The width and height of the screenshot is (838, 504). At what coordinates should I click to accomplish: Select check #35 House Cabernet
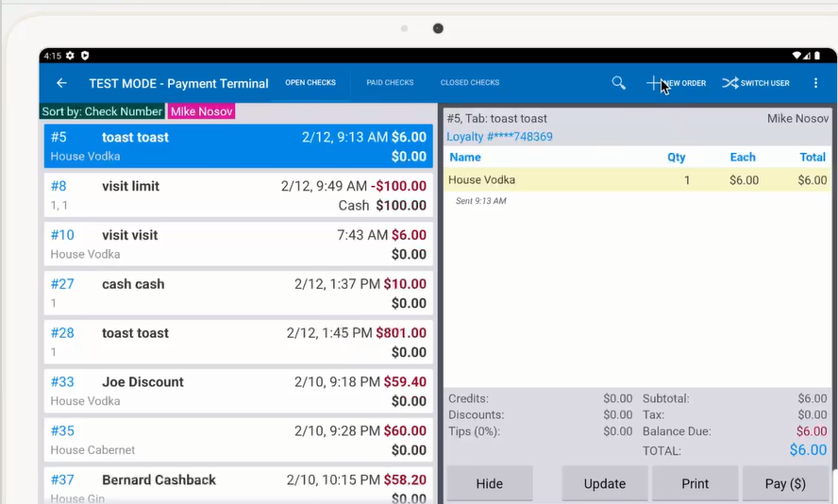click(239, 440)
